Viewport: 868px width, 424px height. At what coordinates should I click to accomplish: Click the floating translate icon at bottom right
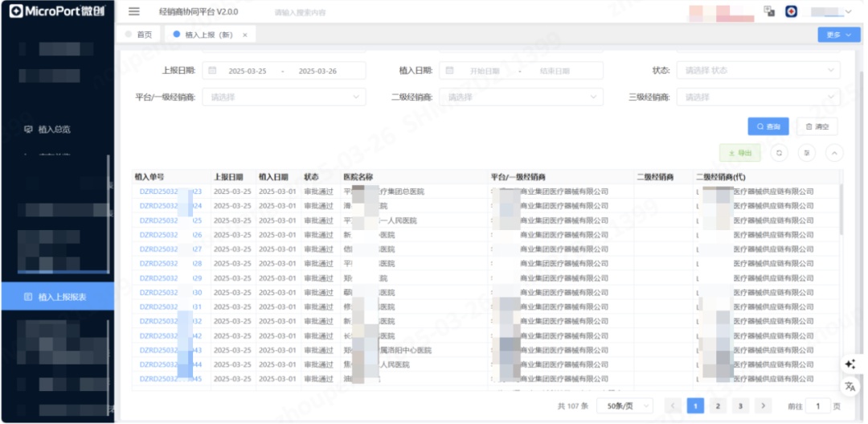[x=850, y=386]
